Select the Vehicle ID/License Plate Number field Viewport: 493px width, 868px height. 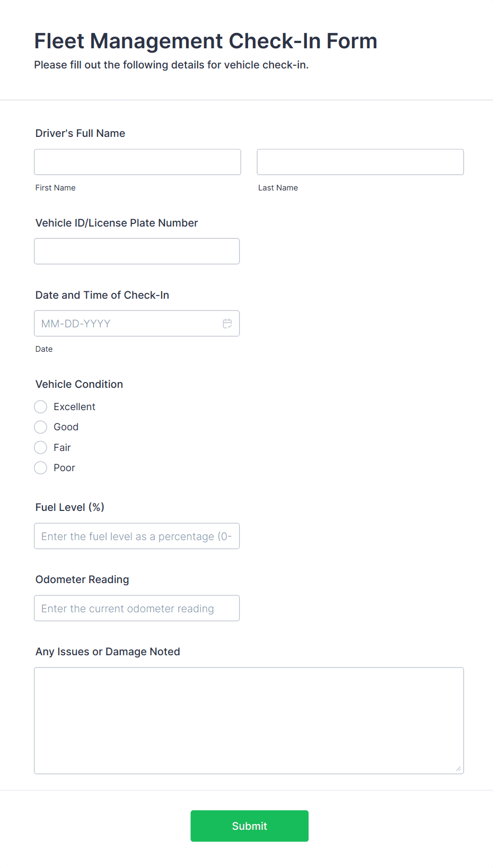point(137,251)
